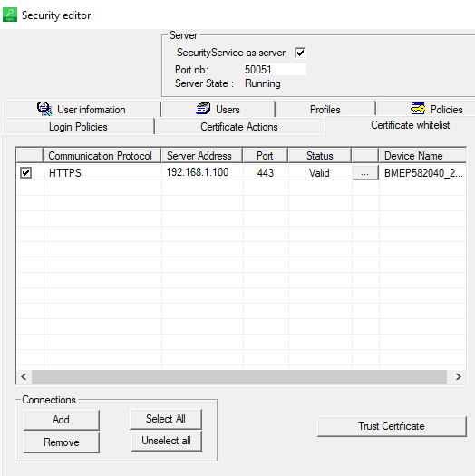Click the Status column header

pyautogui.click(x=320, y=156)
